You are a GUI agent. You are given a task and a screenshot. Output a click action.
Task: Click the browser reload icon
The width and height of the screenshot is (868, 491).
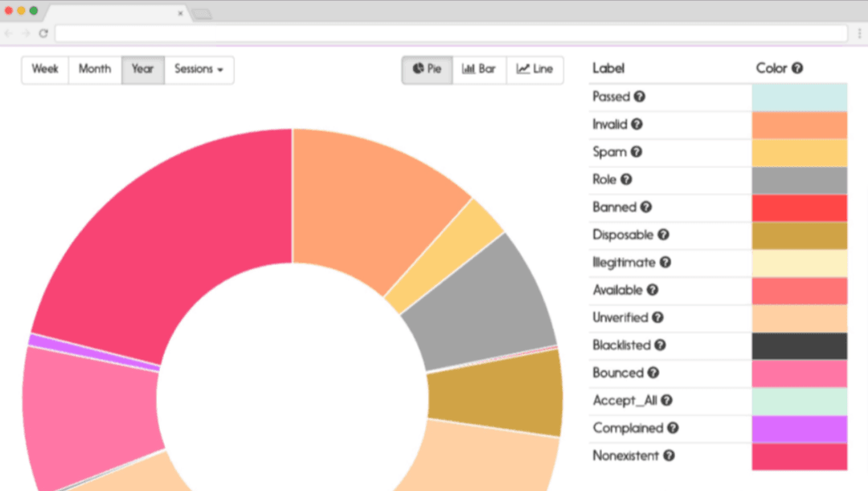[43, 34]
